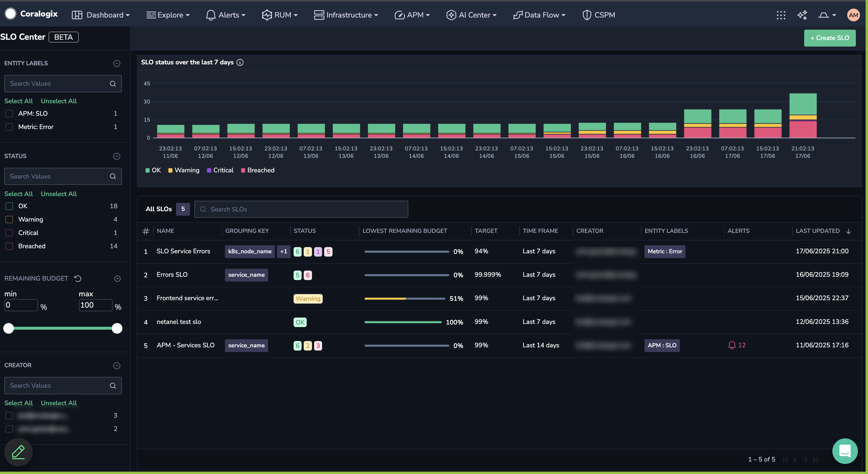
Task: Click the Alerts bell icon in navbar
Action: coord(210,15)
